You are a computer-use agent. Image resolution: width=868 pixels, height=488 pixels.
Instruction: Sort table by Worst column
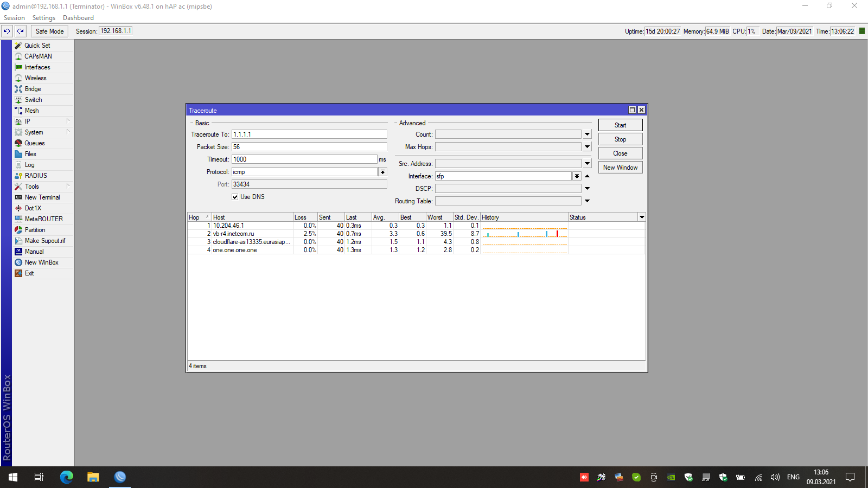[x=439, y=217]
